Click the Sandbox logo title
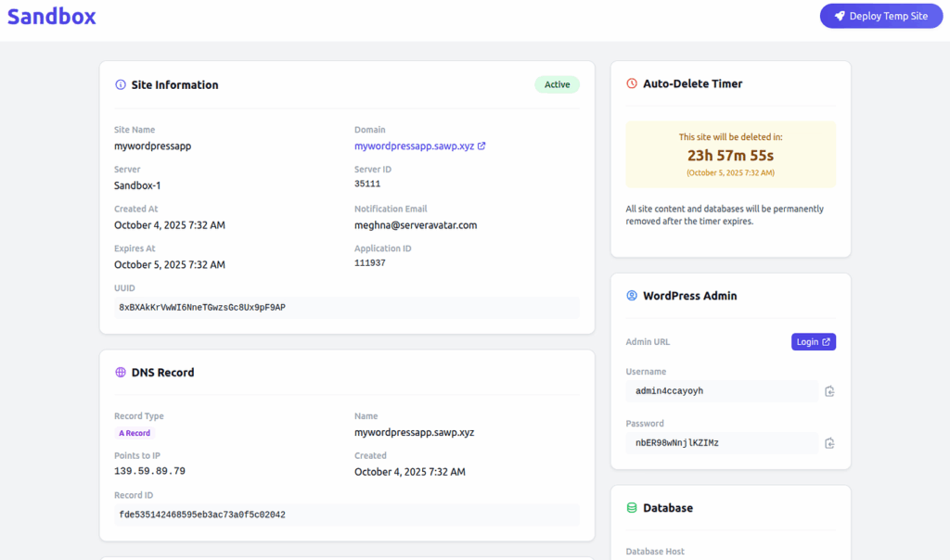 [52, 17]
